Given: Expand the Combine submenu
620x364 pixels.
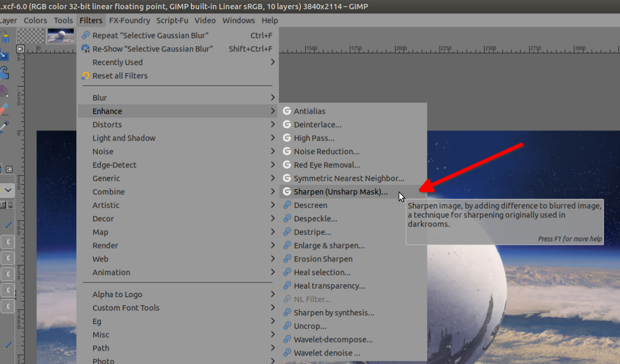Looking at the screenshot, I should pyautogui.click(x=178, y=192).
